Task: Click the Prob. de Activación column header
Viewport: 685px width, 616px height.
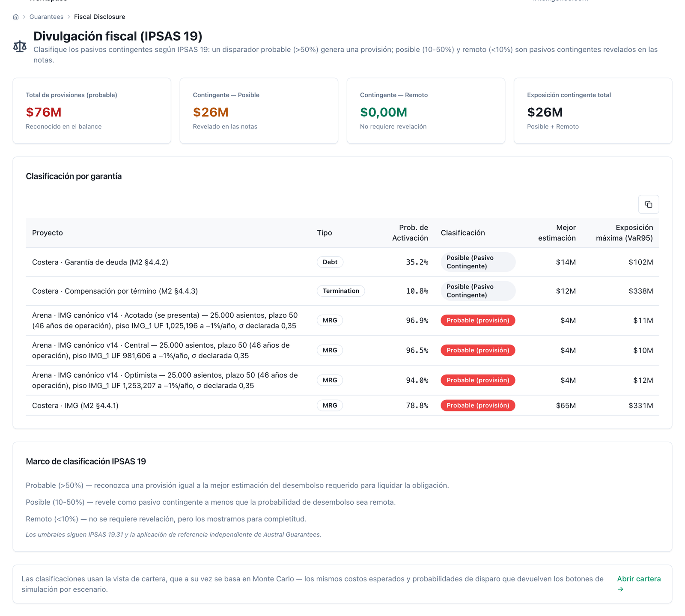Action: tap(410, 233)
